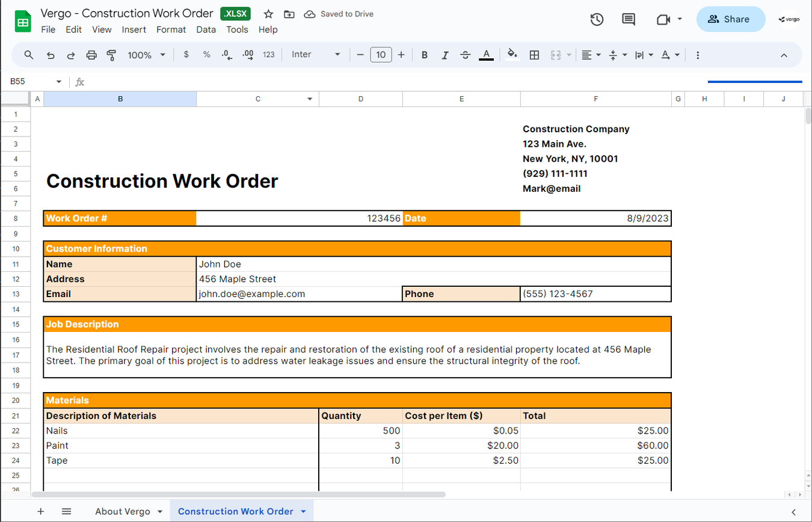Toggle strikethrough formatting

point(465,55)
